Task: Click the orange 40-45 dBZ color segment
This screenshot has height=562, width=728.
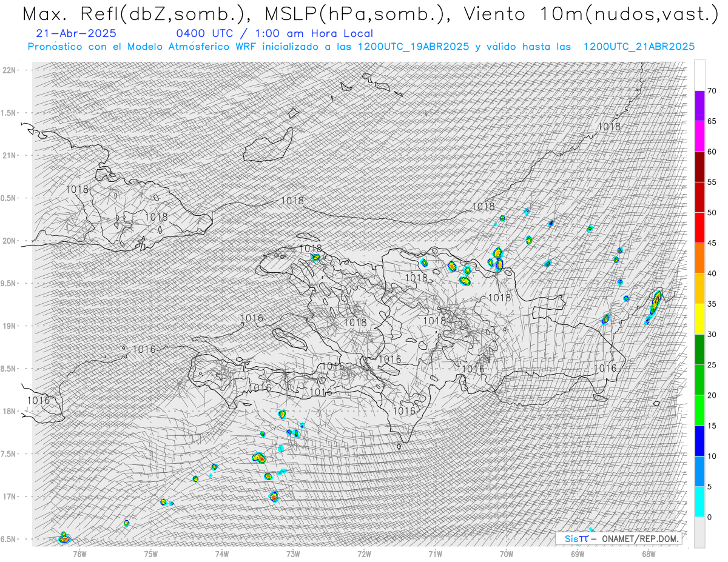Action: coord(699,258)
